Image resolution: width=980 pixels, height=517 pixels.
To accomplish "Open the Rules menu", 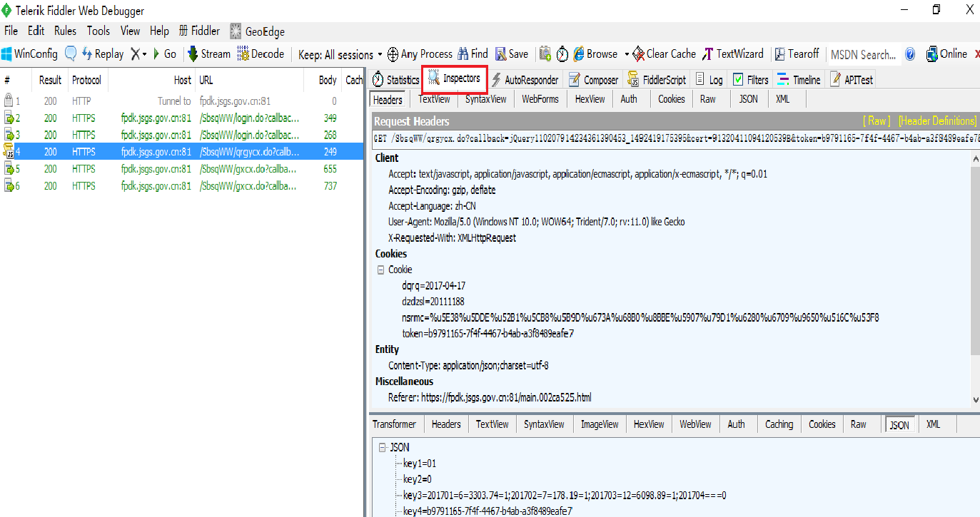I will pyautogui.click(x=65, y=31).
